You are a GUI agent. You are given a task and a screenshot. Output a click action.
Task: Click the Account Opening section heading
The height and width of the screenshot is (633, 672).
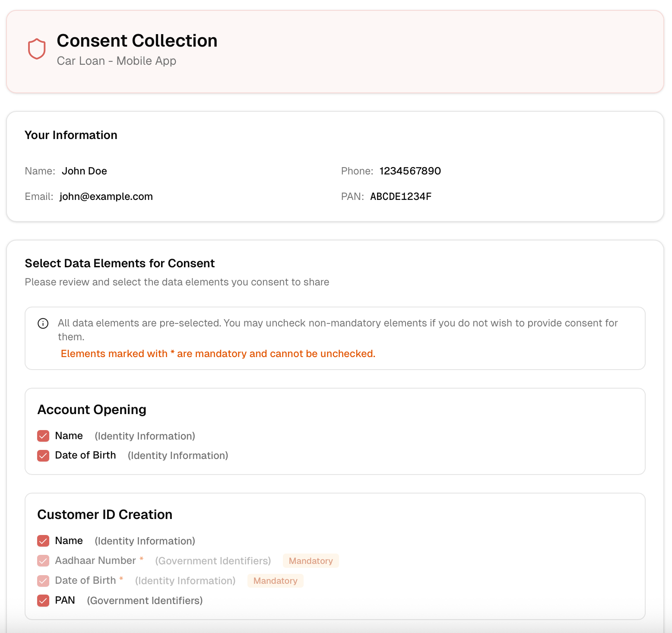pyautogui.click(x=92, y=410)
